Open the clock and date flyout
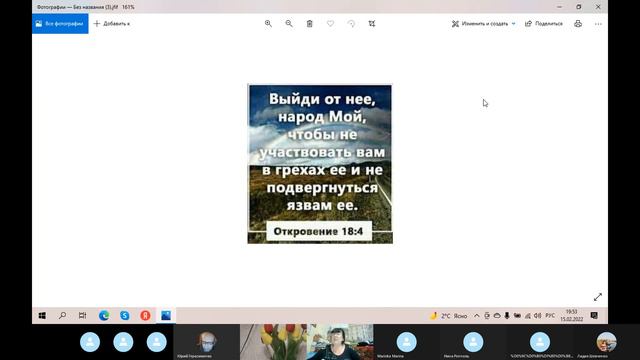 [x=571, y=316]
